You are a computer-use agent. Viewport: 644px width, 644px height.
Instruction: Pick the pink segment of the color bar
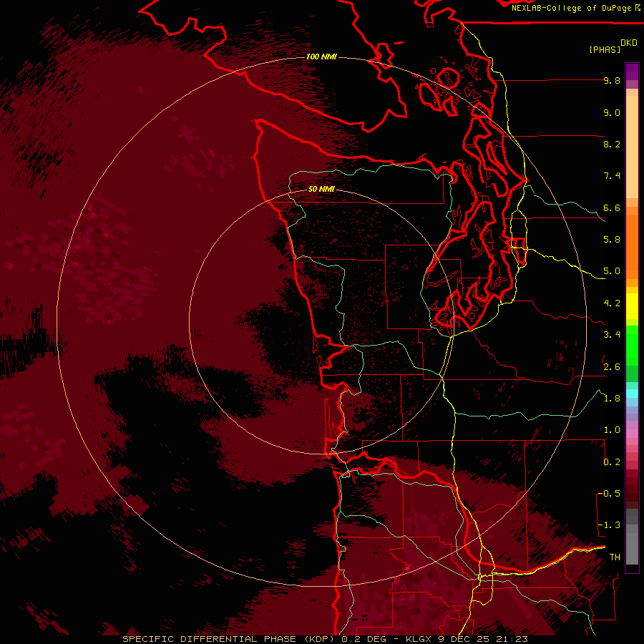coord(632,434)
